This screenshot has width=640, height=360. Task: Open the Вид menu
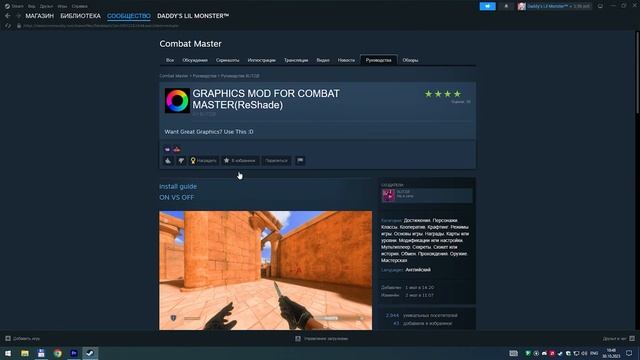tap(31, 6)
